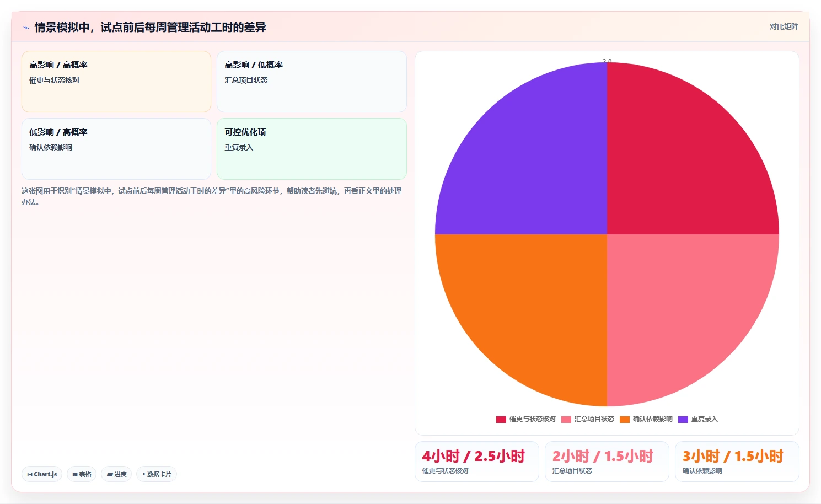The height and width of the screenshot is (504, 821).
Task: Open the 3小时 / 1.5小时 data card
Action: coord(737,462)
